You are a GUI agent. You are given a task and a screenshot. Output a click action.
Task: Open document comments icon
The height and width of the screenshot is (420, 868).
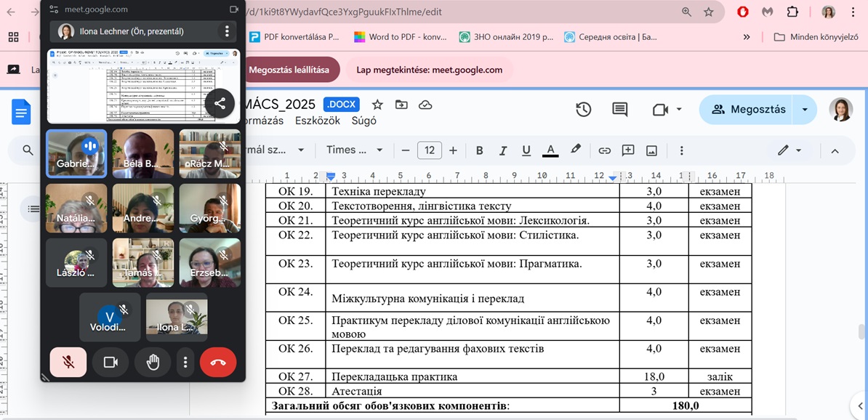point(619,109)
